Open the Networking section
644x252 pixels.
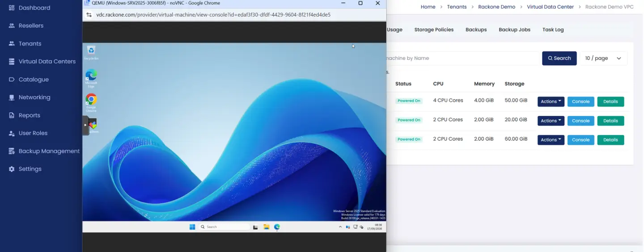[x=30, y=97]
